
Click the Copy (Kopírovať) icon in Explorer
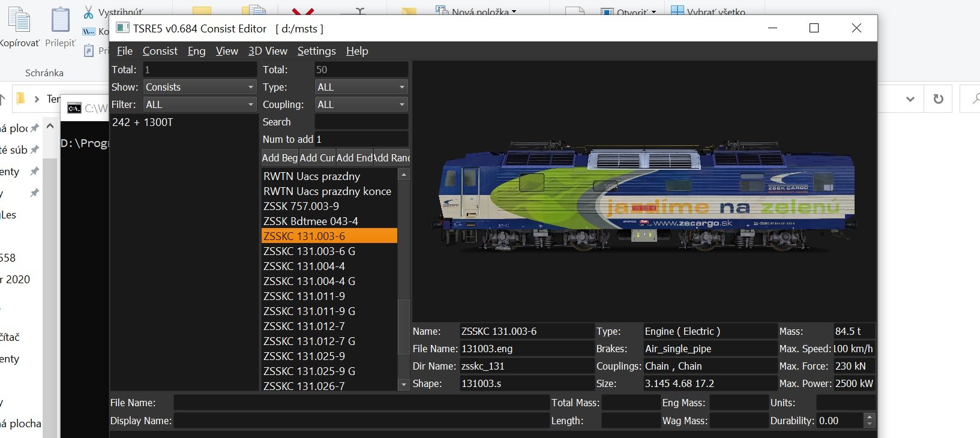pyautogui.click(x=19, y=20)
